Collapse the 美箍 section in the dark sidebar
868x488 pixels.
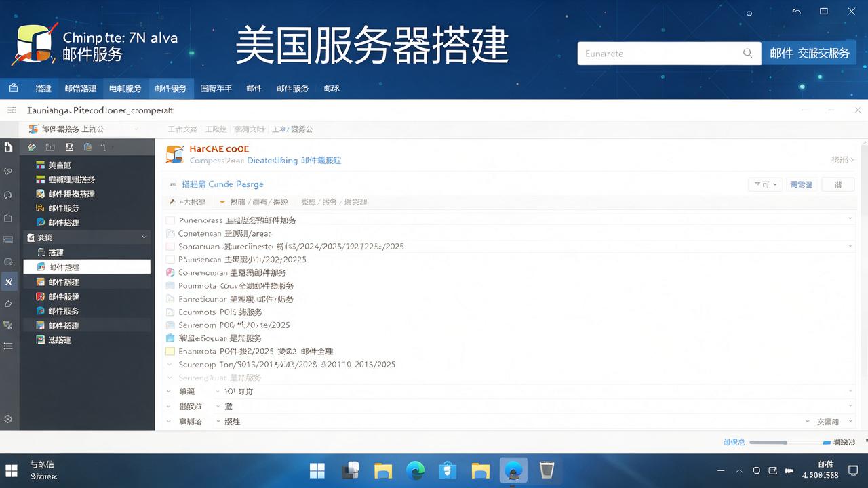coord(144,237)
